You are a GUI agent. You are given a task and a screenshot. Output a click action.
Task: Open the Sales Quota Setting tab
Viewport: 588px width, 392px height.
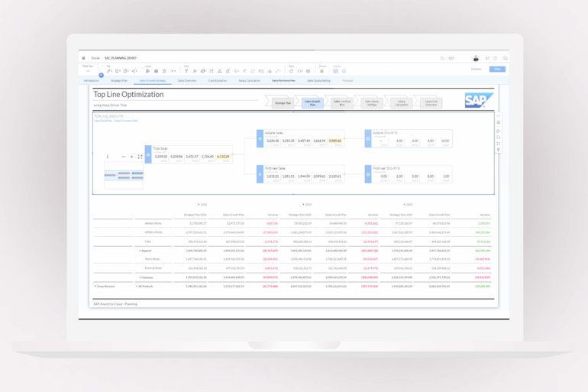coord(318,81)
